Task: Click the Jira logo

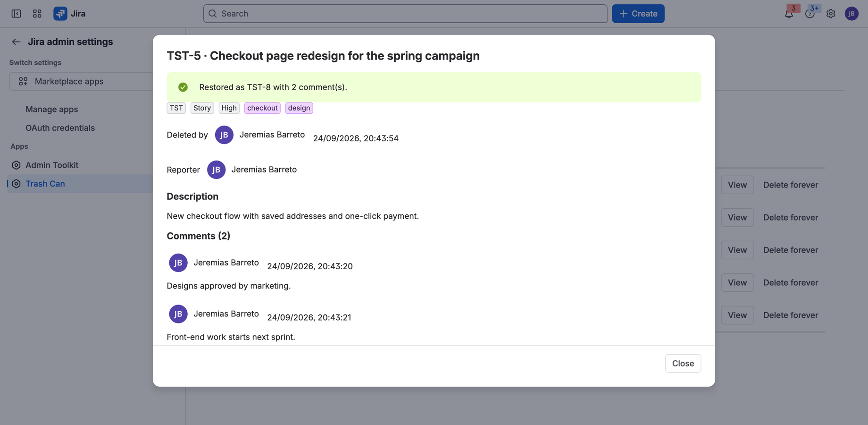Action: (x=69, y=14)
